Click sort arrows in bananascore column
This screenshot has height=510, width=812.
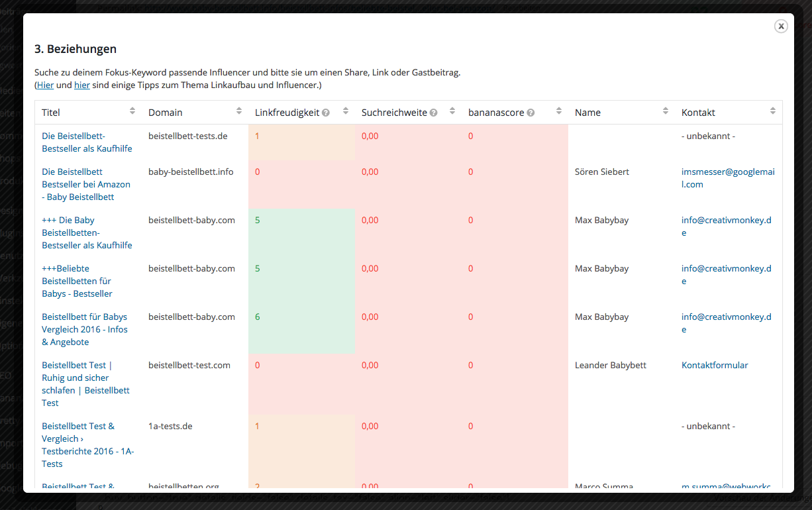tap(559, 111)
